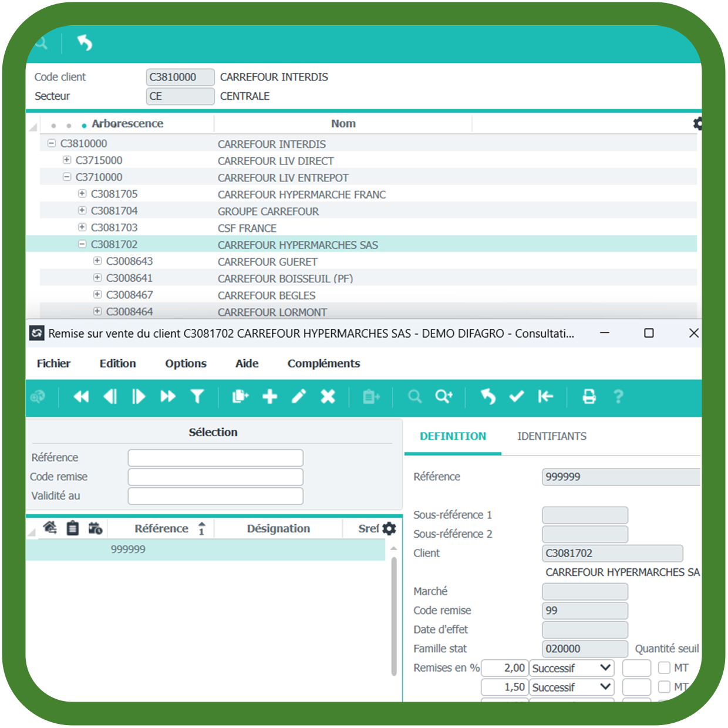Open the Compléments menu
This screenshot has height=728, width=728.
pos(323,363)
